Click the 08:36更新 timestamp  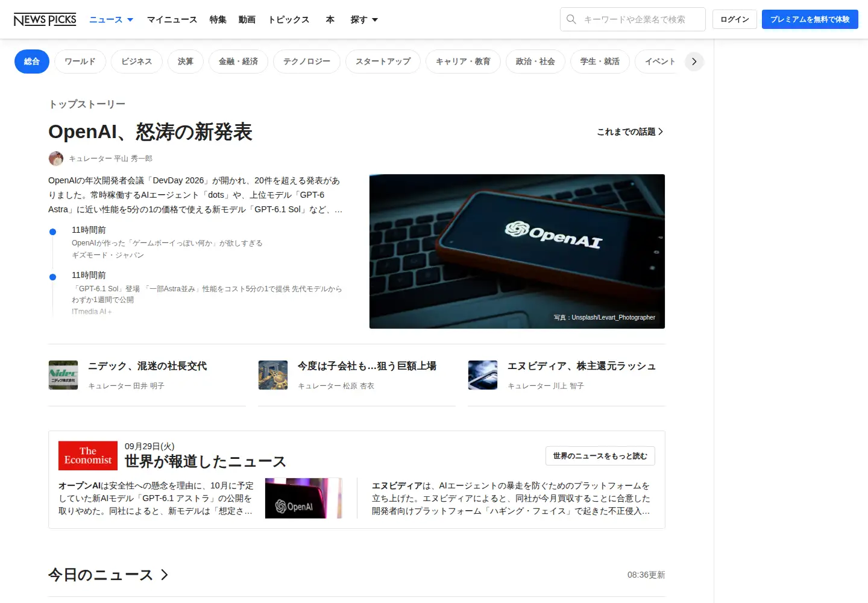point(646,575)
